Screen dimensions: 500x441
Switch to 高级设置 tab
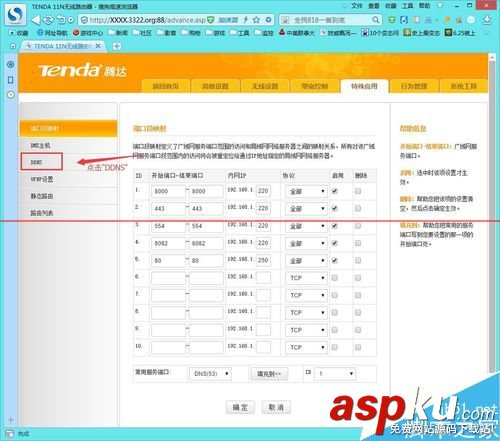click(x=215, y=86)
